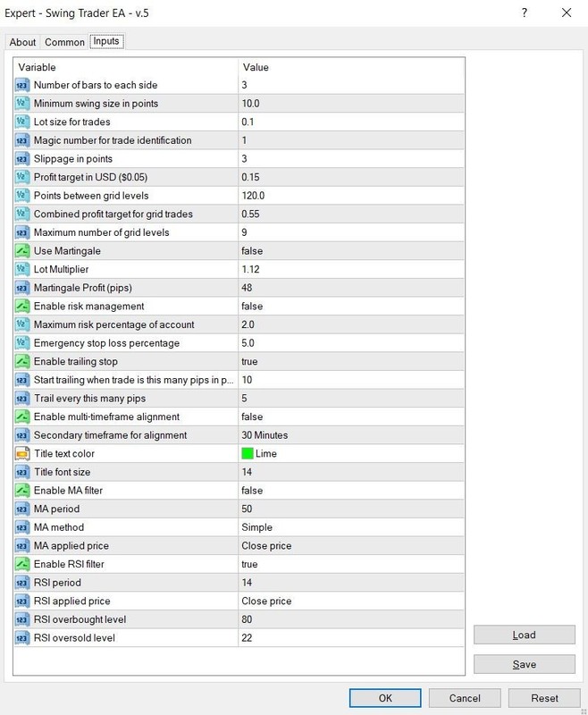Click the boolean icon beside Enable risk management
The image size is (588, 715).
click(21, 306)
